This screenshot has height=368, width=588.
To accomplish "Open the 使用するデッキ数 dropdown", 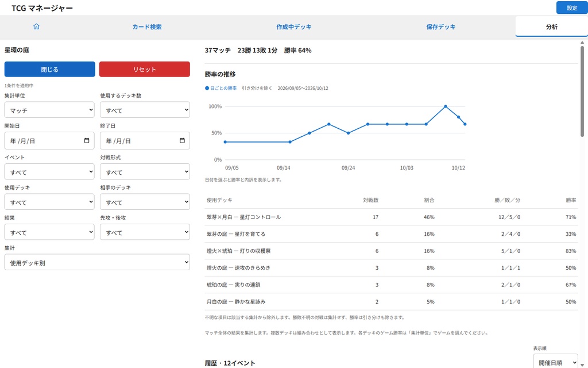I will [145, 110].
